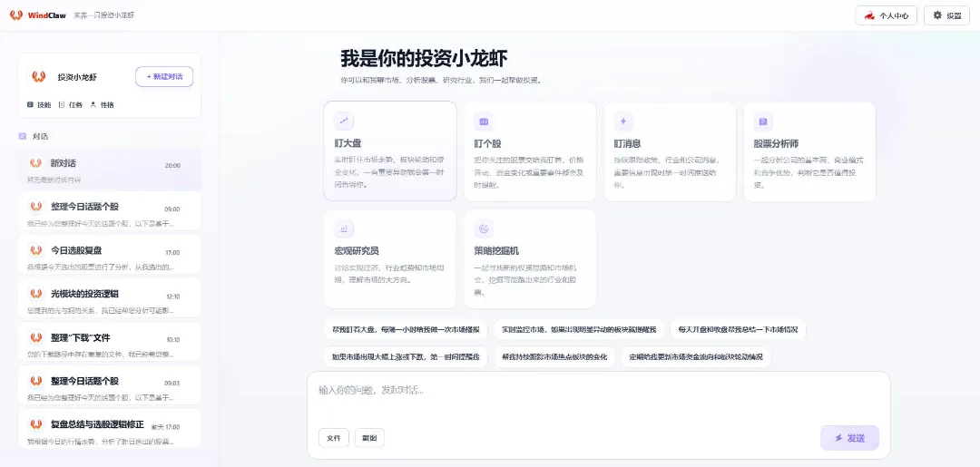Image resolution: width=980 pixels, height=467 pixels.
Task: Click avatar of 复盘总结与选股逻辑修正 row
Action: coord(35,424)
